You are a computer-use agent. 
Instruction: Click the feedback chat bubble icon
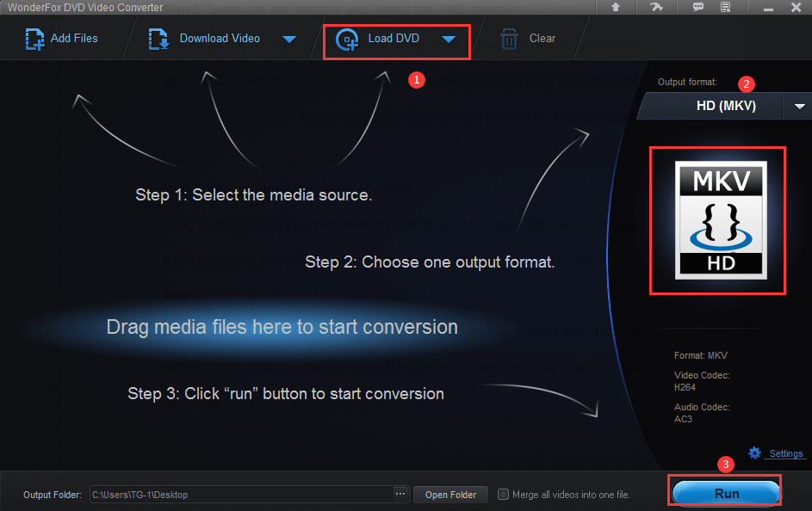click(699, 7)
